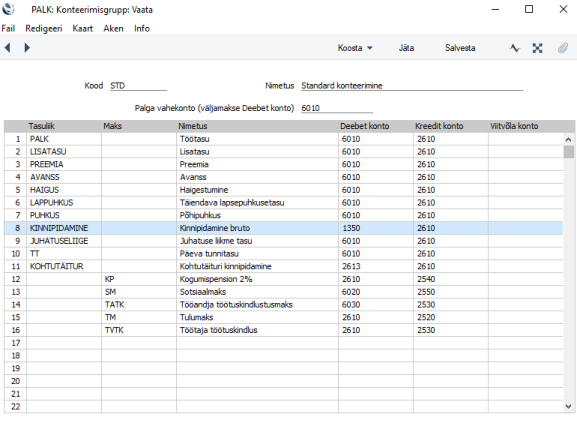The width and height of the screenshot is (577, 426).
Task: Click the Juhatuse liikme tasu cell
Action: [258, 241]
